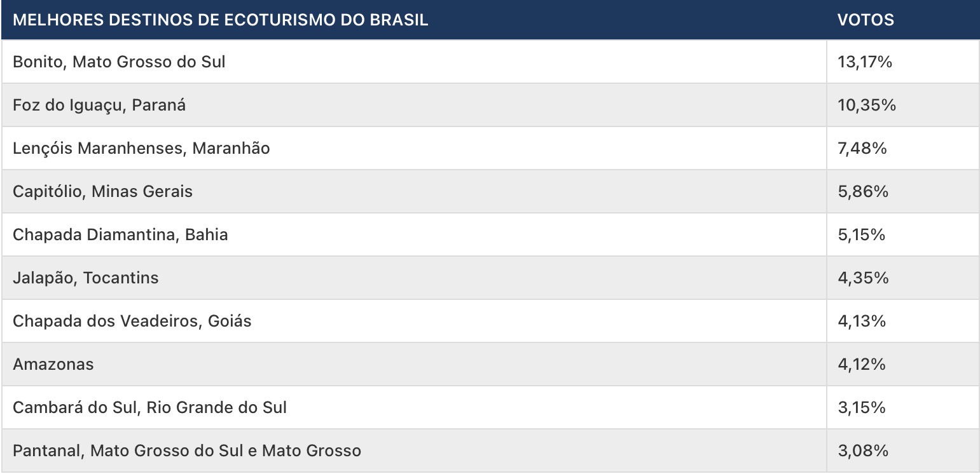The width and height of the screenshot is (980, 474).
Task: Click the Amazonas destination cell
Action: coord(53,364)
